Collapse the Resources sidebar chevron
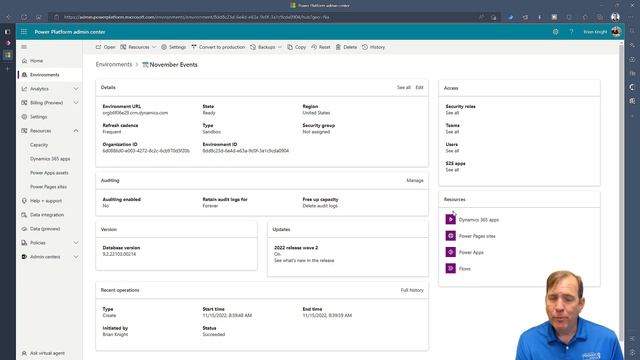Viewport: 640px width, 360px height. tap(76, 131)
